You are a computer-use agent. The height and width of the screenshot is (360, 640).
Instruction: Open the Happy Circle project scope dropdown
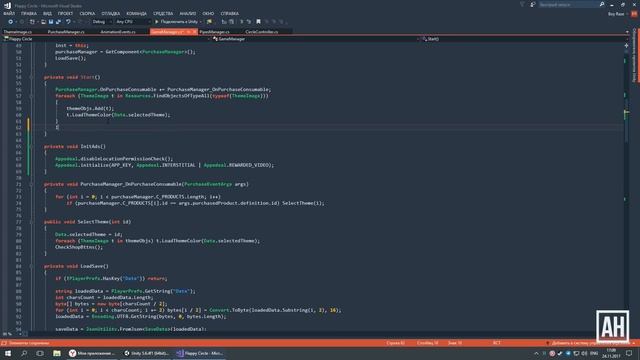coord(107,39)
